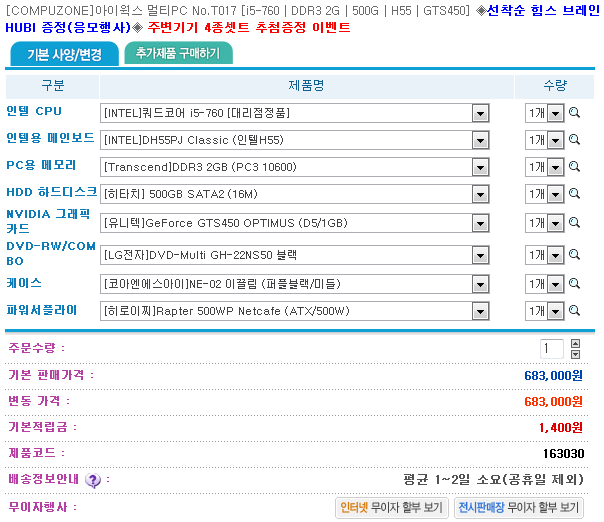Viewport: 604px width, 522px height.
Task: Click magnifier icon in 인텔 CPU row
Action: coord(574,113)
